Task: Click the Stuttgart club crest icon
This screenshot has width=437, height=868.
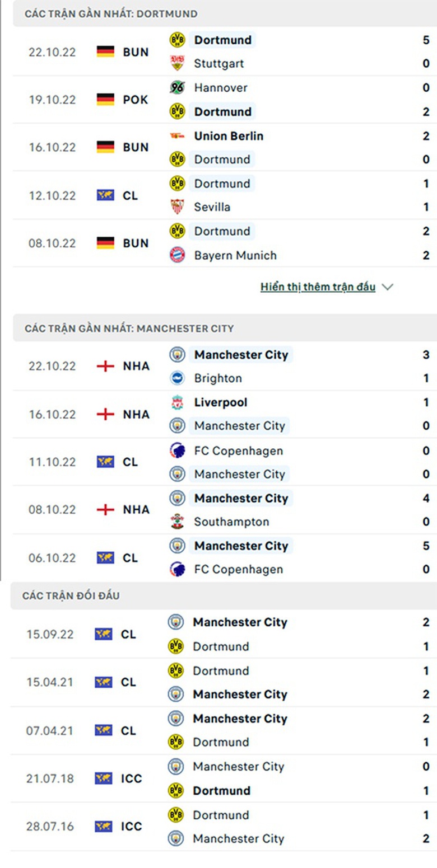Action: coord(177,64)
